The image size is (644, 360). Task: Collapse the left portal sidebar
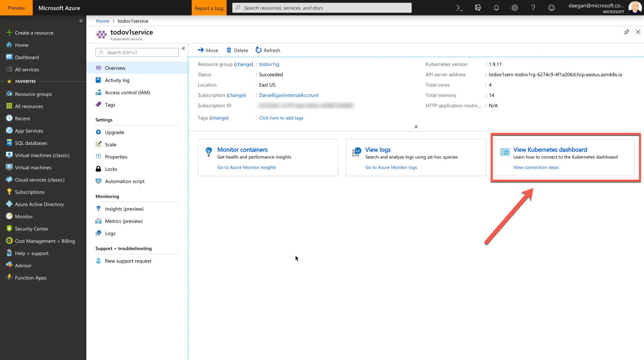click(x=81, y=21)
